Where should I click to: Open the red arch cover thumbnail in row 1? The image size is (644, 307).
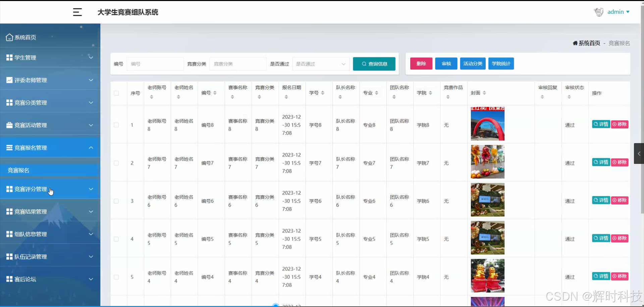[488, 124]
